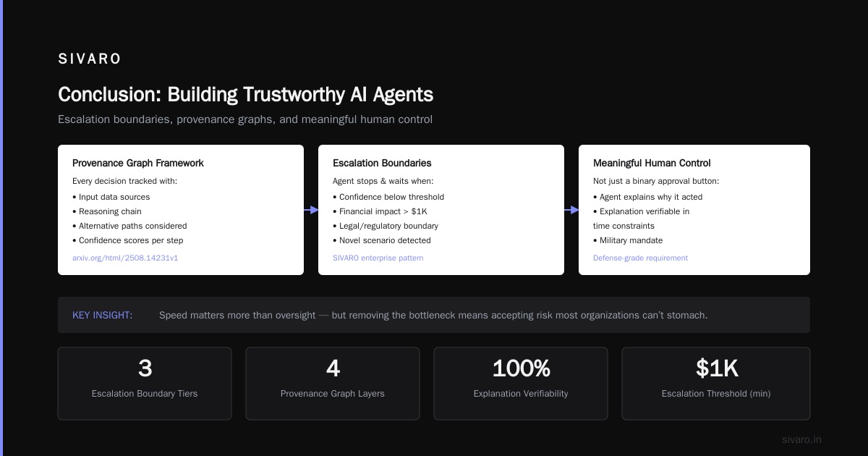This screenshot has height=456, width=868.
Task: Click the 100% Explanation Verifiability tile
Action: click(x=521, y=384)
